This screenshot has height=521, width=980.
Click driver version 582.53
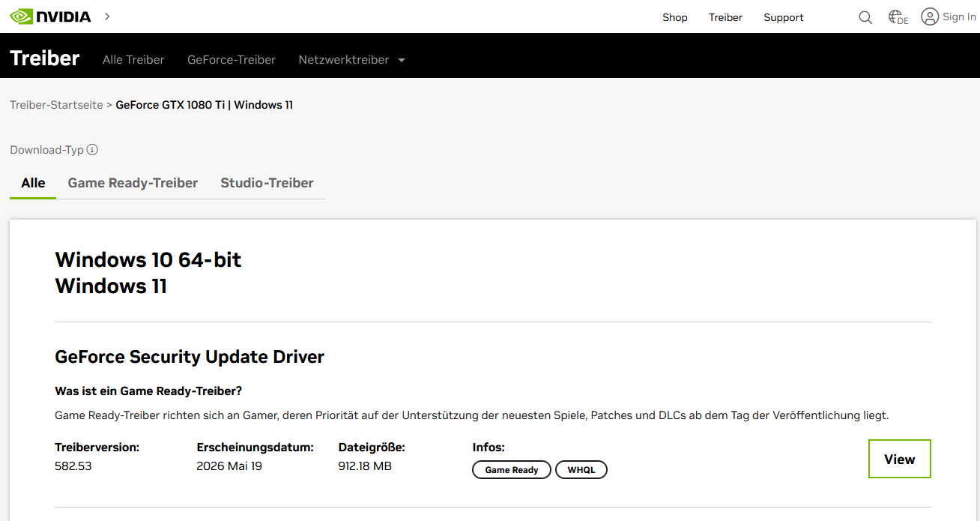tap(73, 466)
